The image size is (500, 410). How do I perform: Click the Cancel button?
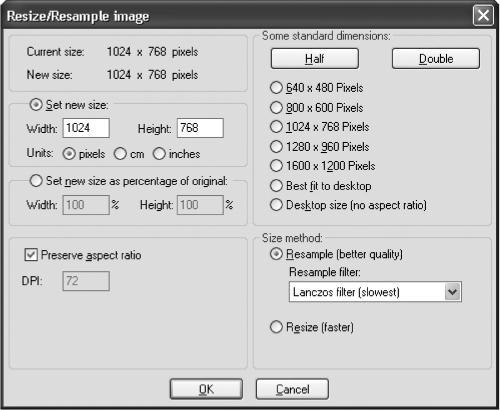click(x=292, y=389)
